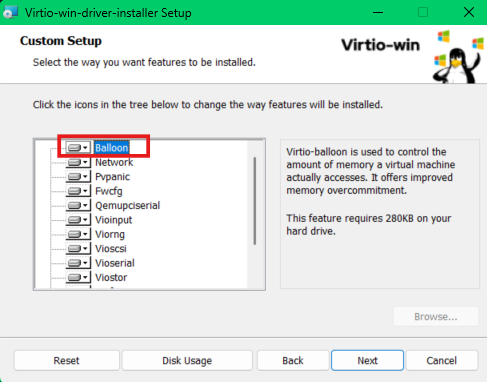This screenshot has width=487, height=382.
Task: Click the Reset button
Action: (x=66, y=360)
